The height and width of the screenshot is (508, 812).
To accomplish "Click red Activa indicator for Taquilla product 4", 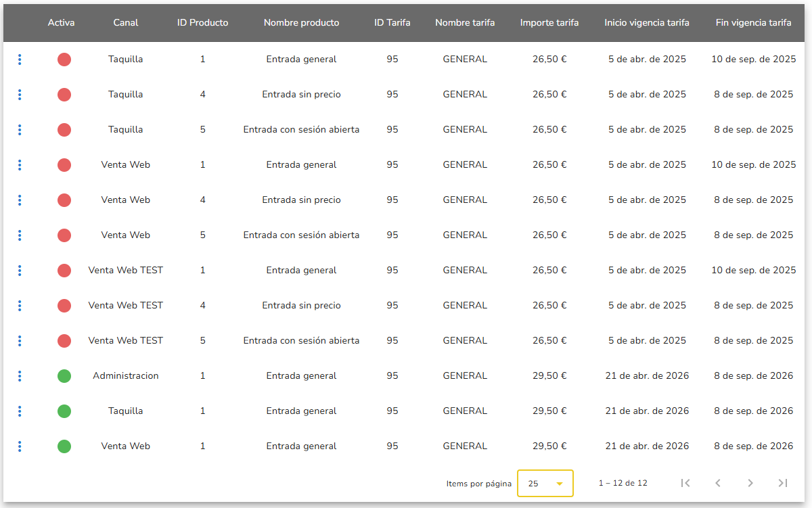I will click(x=64, y=95).
